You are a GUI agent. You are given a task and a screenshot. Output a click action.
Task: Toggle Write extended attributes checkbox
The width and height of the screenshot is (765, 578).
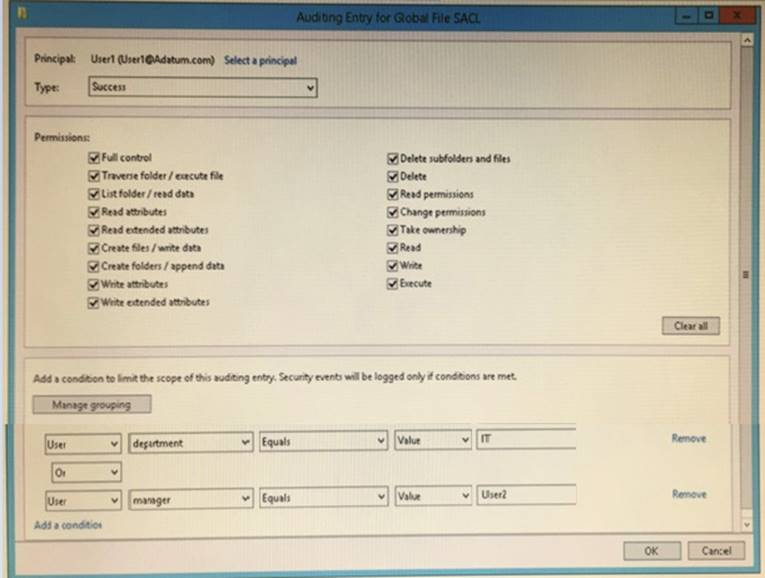pyautogui.click(x=95, y=301)
